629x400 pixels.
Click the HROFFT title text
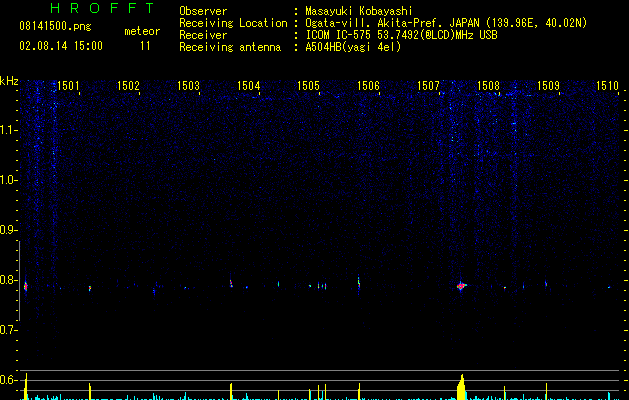click(x=102, y=8)
